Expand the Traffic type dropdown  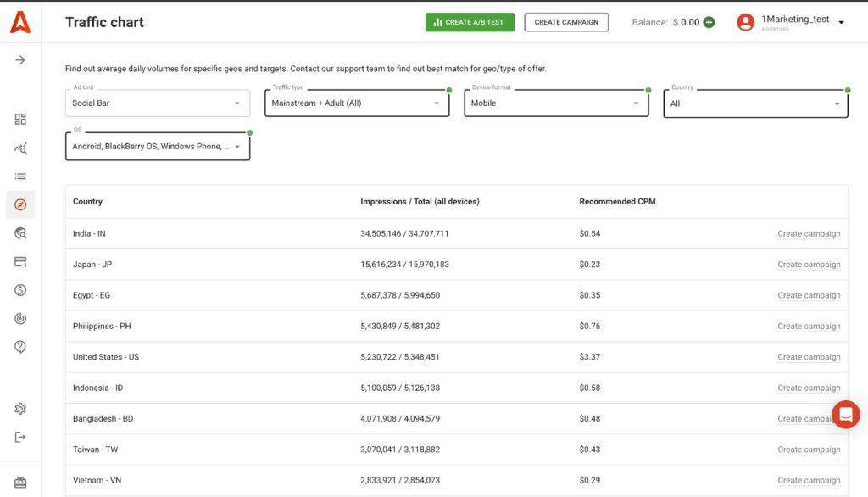tap(356, 103)
